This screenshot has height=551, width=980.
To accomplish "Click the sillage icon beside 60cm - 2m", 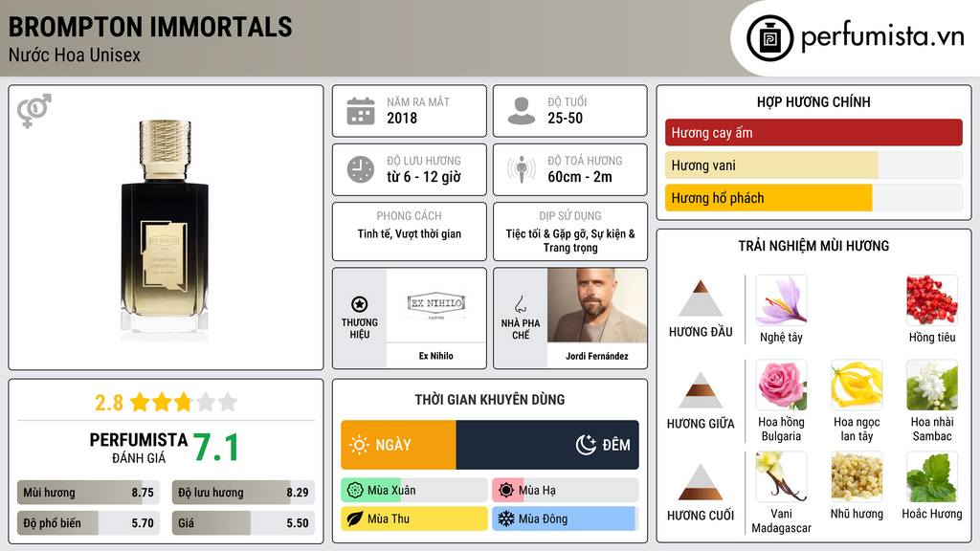I will pyautogui.click(x=522, y=169).
